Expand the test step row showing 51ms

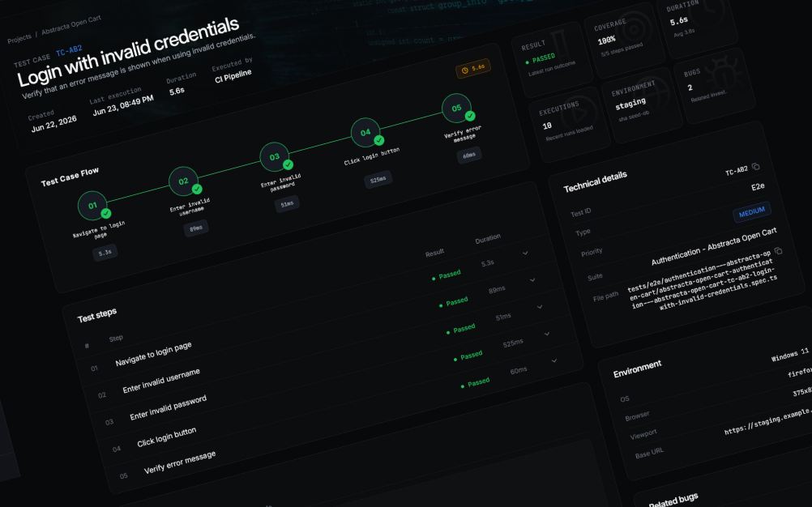[x=540, y=307]
